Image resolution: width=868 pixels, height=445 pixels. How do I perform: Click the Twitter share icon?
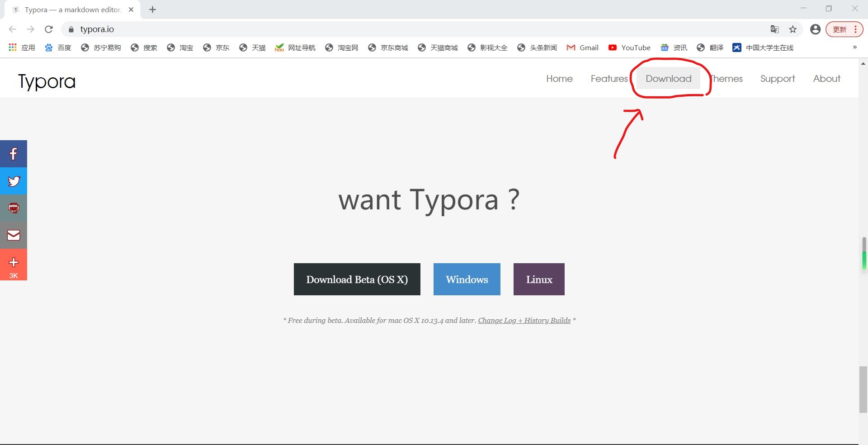click(x=14, y=181)
